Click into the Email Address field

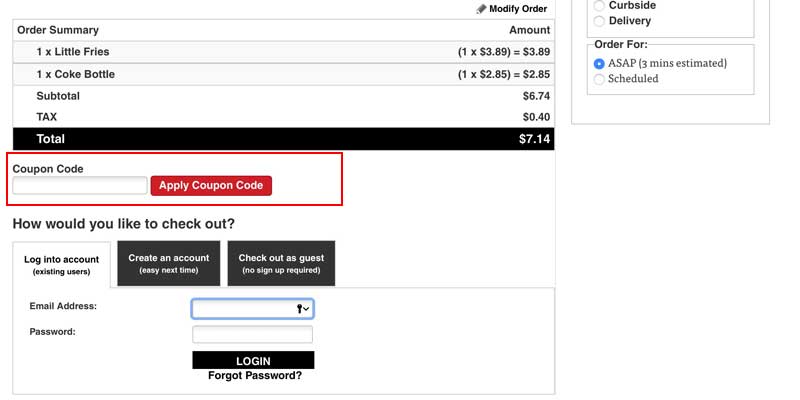pos(243,309)
